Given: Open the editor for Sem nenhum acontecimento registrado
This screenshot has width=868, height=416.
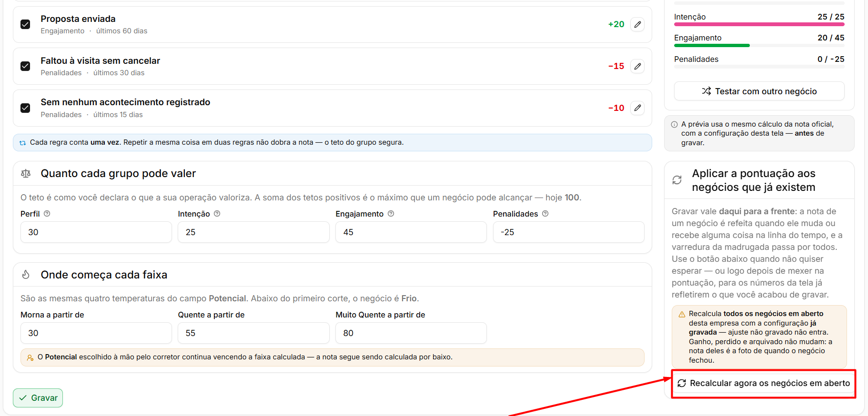Looking at the screenshot, I should click(637, 108).
